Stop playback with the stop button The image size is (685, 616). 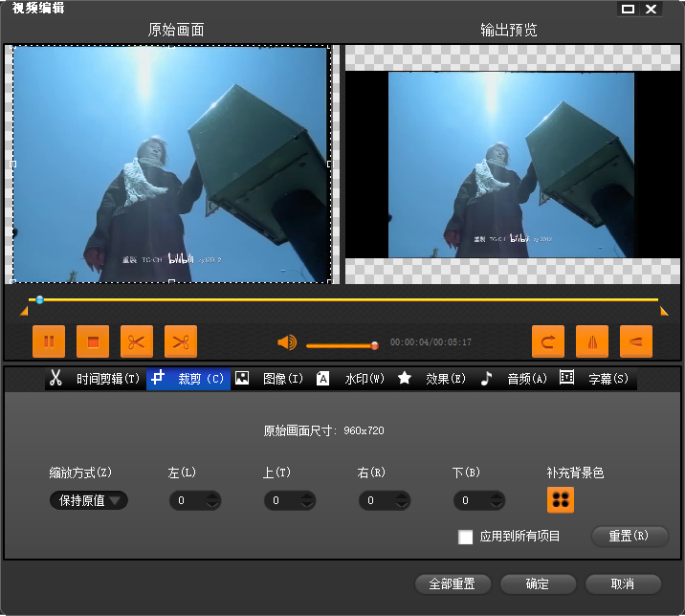(93, 341)
